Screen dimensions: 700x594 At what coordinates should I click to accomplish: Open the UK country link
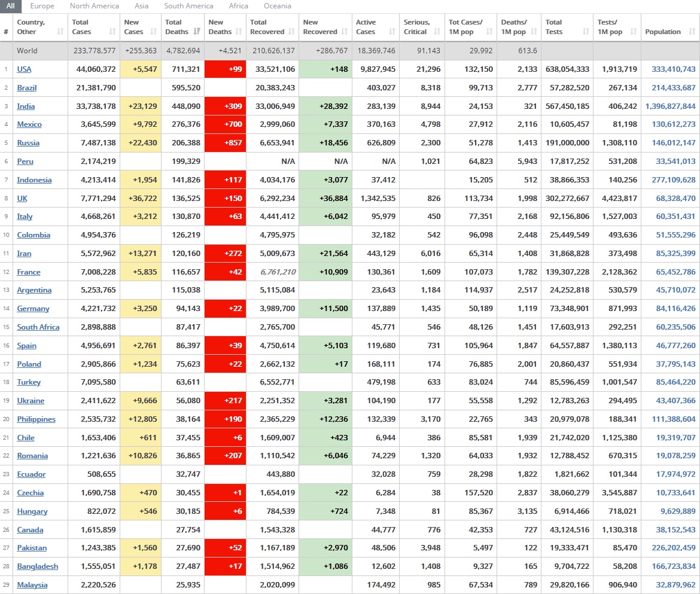point(22,199)
